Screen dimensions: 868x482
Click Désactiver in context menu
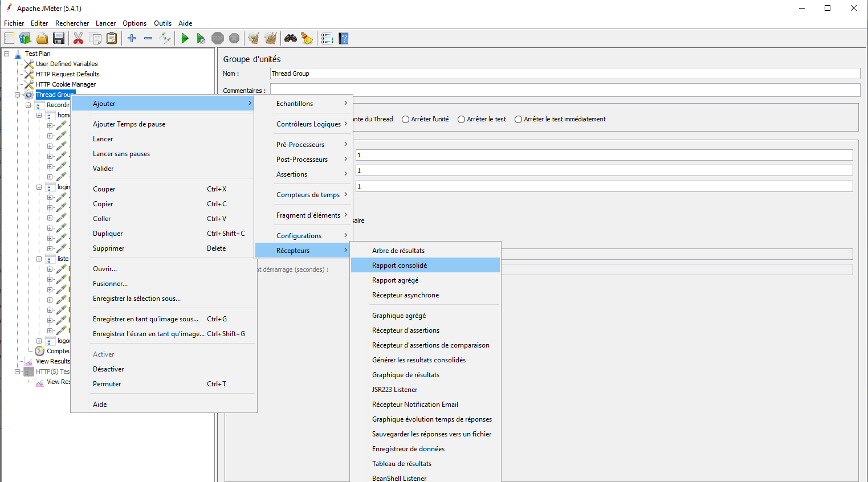(164, 369)
